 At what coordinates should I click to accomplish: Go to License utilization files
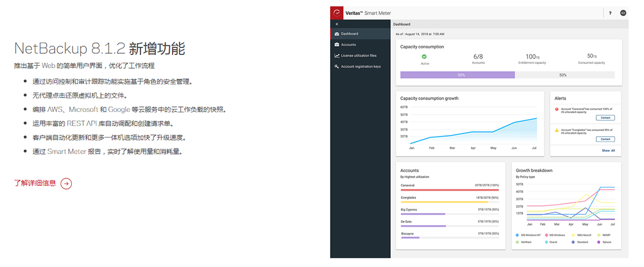click(x=358, y=55)
